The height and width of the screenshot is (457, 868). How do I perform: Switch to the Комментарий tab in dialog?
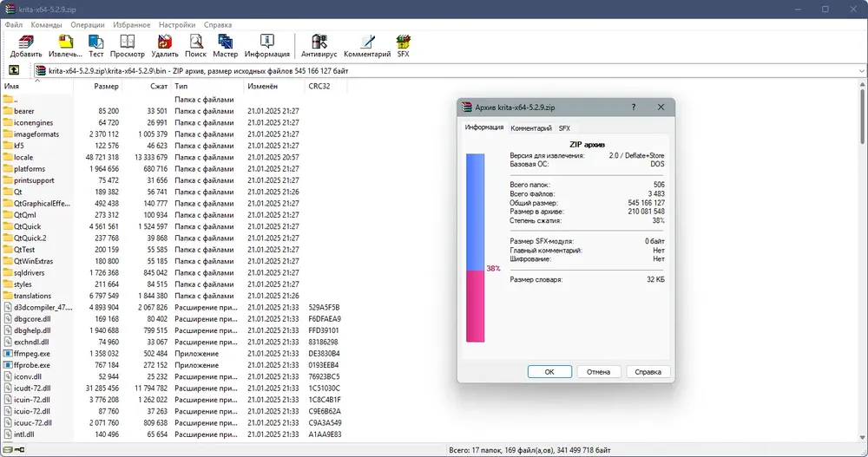[531, 127]
